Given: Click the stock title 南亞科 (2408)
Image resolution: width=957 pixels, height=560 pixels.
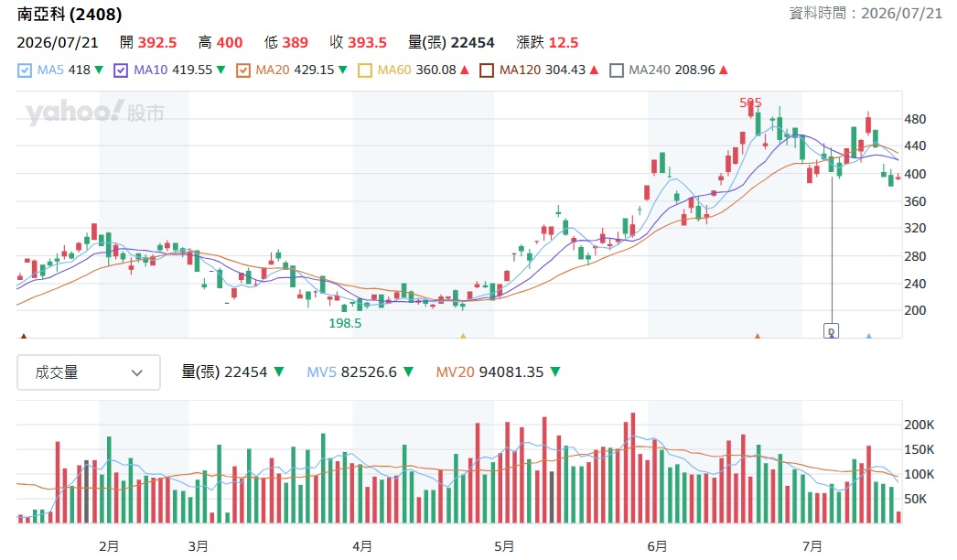Looking at the screenshot, I should 70,14.
